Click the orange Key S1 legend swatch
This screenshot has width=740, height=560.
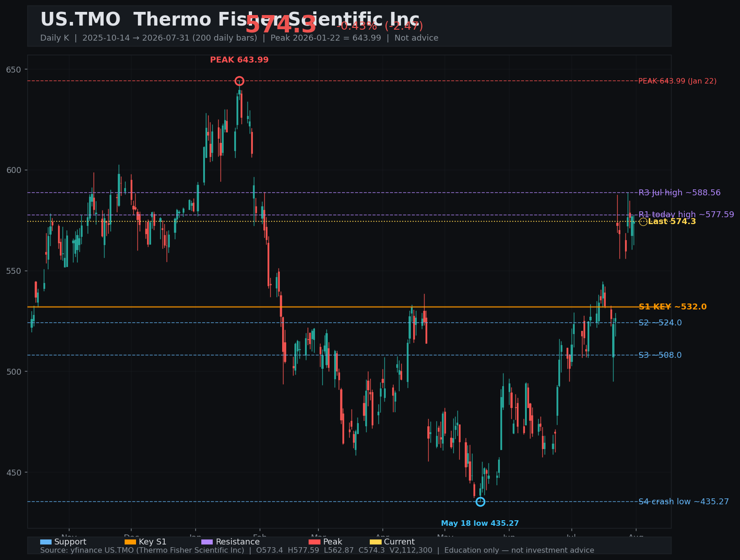(131, 542)
